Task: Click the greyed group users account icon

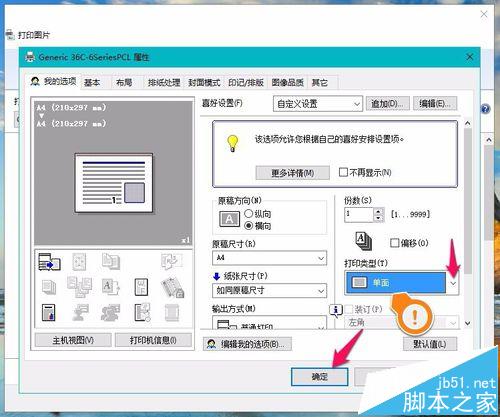Action: pyautogui.click(x=111, y=313)
